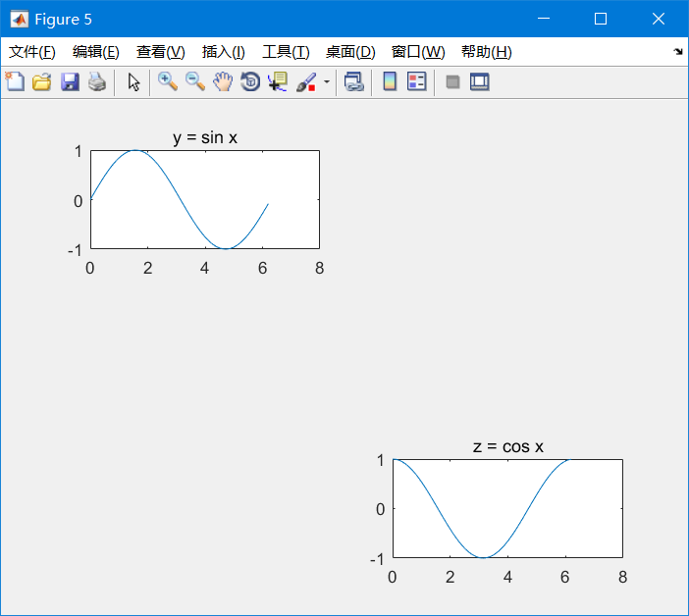This screenshot has width=689, height=616.
Task: Open the 插入(I) menu
Action: pos(223,52)
